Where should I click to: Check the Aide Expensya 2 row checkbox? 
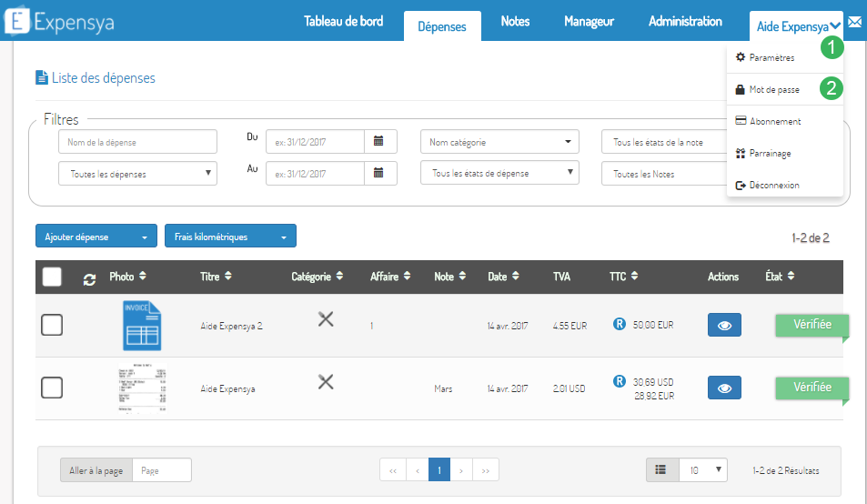coord(52,325)
